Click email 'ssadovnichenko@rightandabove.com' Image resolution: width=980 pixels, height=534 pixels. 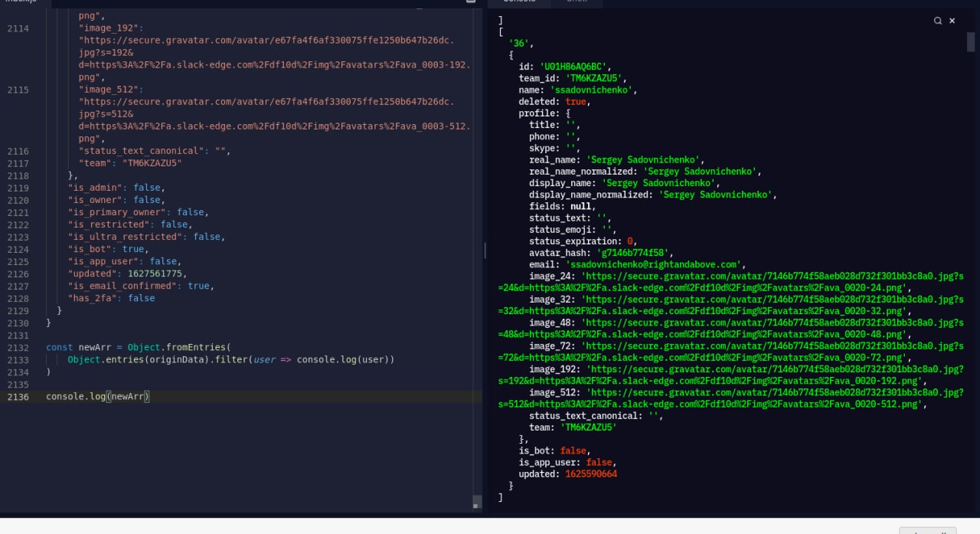(653, 264)
